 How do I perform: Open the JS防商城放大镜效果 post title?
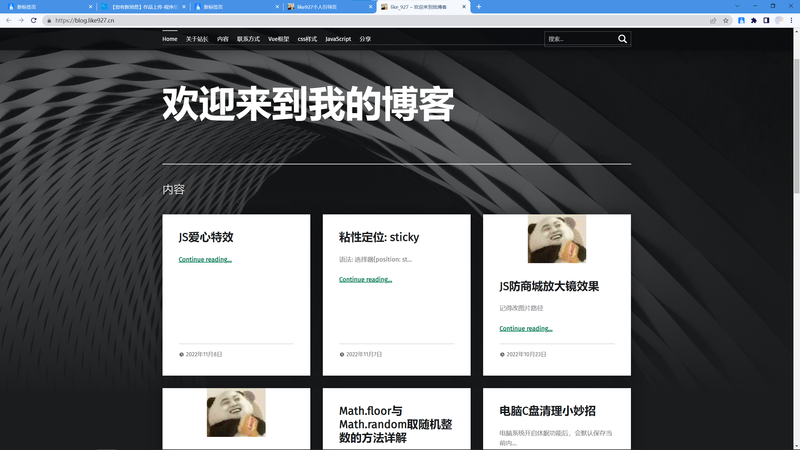pos(549,286)
